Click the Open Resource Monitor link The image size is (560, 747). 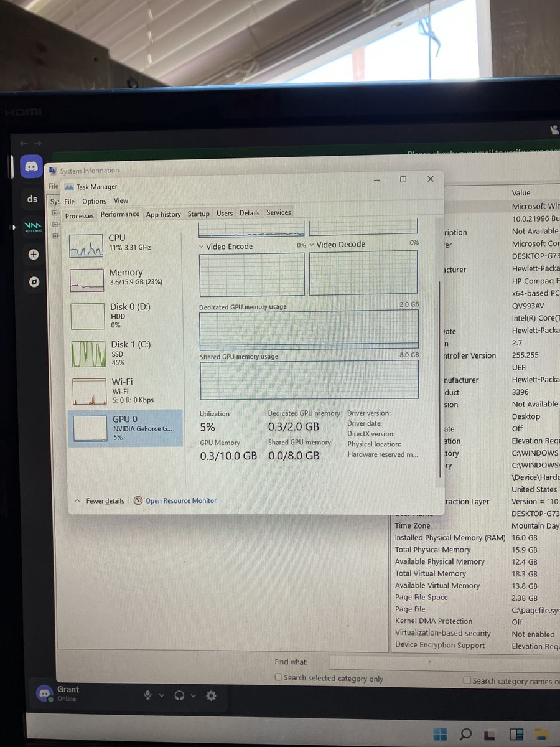(180, 500)
